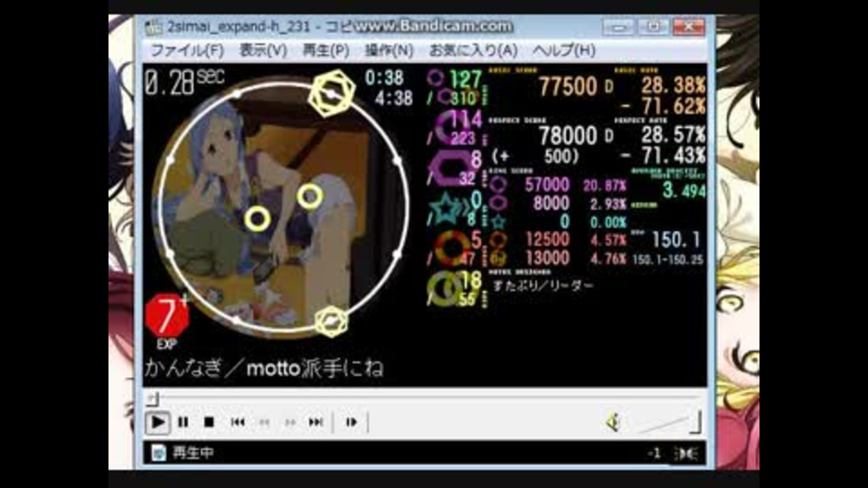Click the song title かんなぎ／motto派手にね
The height and width of the screenshot is (488, 868).
click(x=264, y=369)
